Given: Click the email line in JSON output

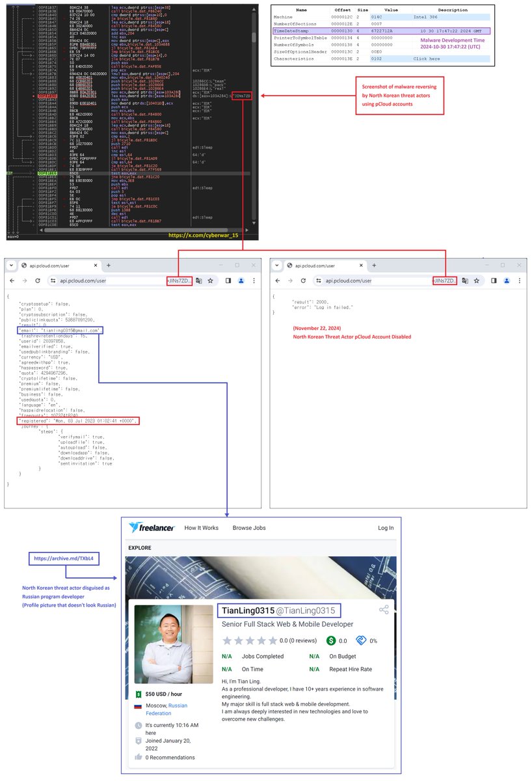Looking at the screenshot, I should 60,330.
